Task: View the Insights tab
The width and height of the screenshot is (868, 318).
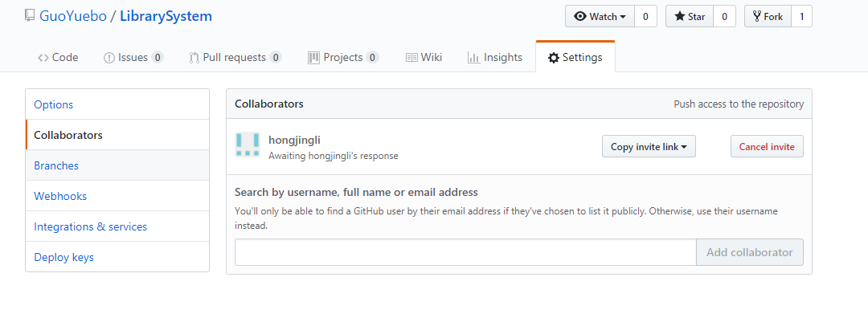Action: [495, 58]
